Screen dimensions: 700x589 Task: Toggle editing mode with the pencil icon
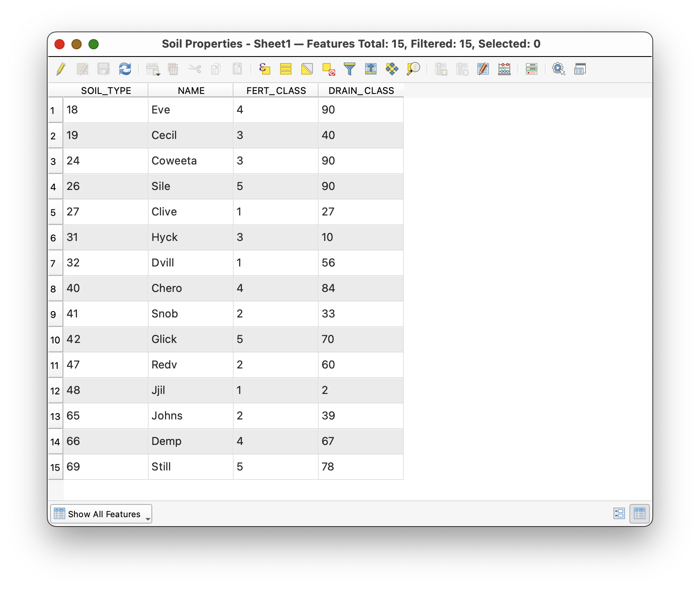[x=61, y=69]
